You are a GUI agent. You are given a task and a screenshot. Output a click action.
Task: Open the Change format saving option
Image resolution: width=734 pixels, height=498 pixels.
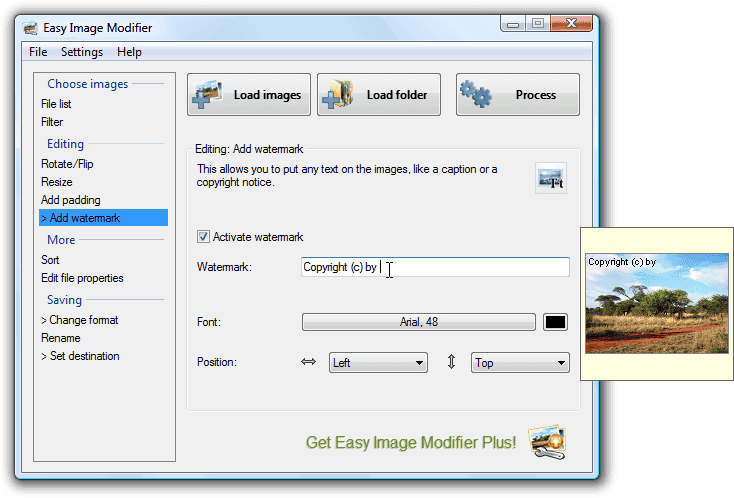point(80,320)
